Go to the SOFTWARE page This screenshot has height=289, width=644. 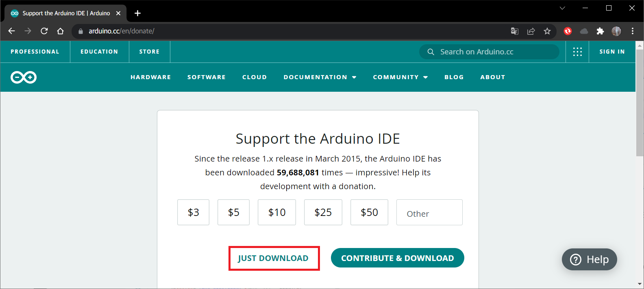pyautogui.click(x=207, y=77)
